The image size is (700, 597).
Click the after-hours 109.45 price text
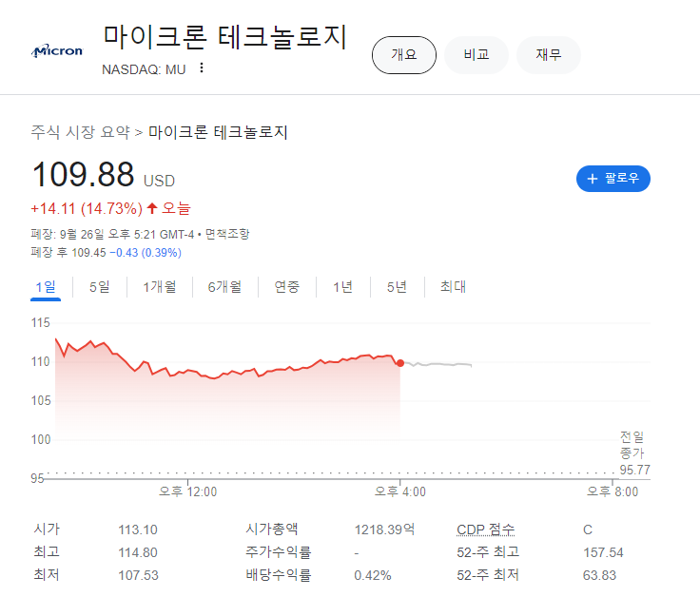(88, 253)
